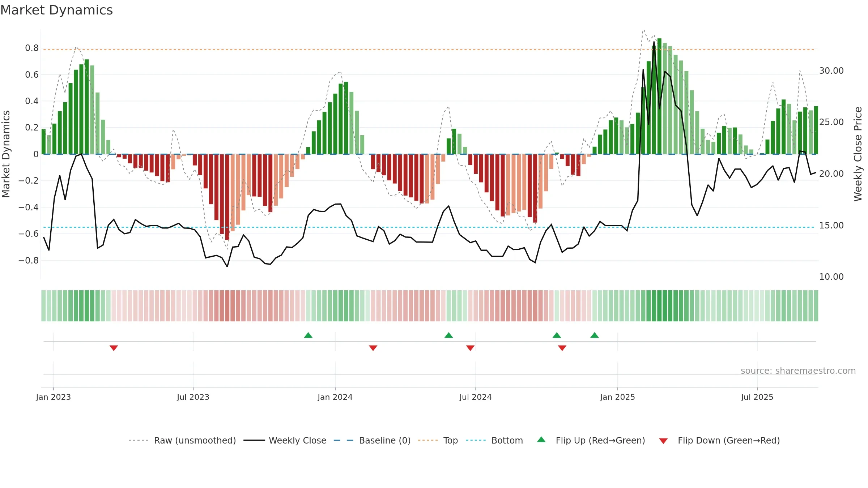Click the Market Dynamics chart title
868x488 pixels.
[x=56, y=10]
